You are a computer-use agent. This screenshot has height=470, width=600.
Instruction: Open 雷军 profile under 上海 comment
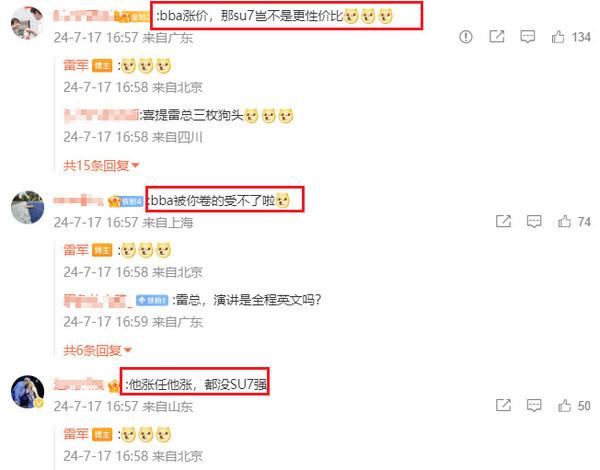tap(76, 250)
